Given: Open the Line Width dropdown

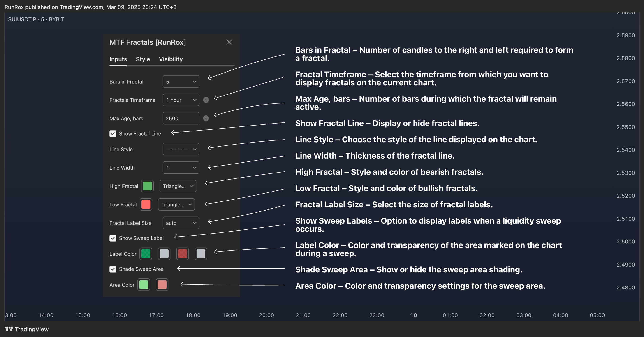Looking at the screenshot, I should click(x=181, y=168).
